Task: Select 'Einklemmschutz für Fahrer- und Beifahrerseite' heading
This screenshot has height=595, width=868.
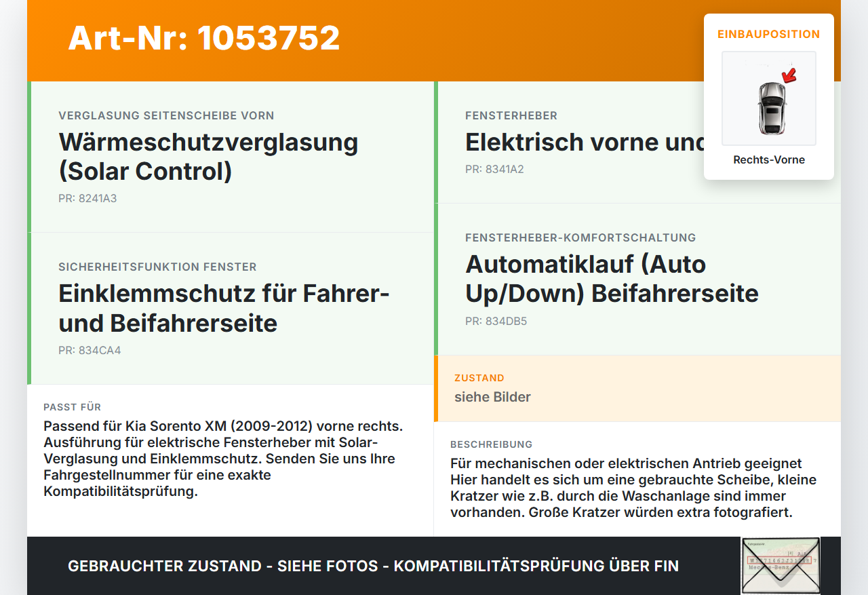Action: [224, 308]
